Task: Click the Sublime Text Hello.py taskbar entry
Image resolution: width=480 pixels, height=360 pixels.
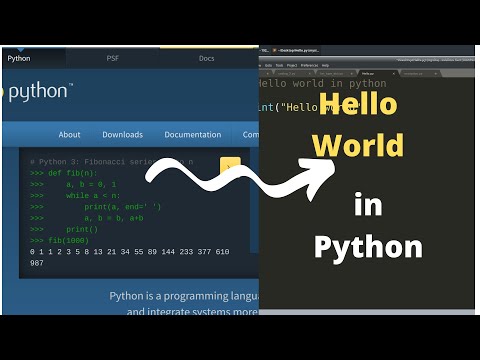Action: [296, 51]
